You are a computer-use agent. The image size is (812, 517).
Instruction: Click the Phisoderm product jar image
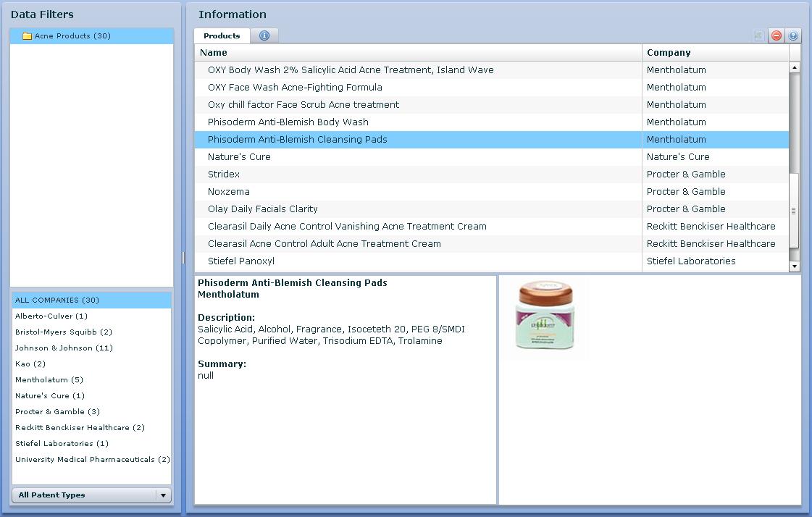(x=545, y=317)
